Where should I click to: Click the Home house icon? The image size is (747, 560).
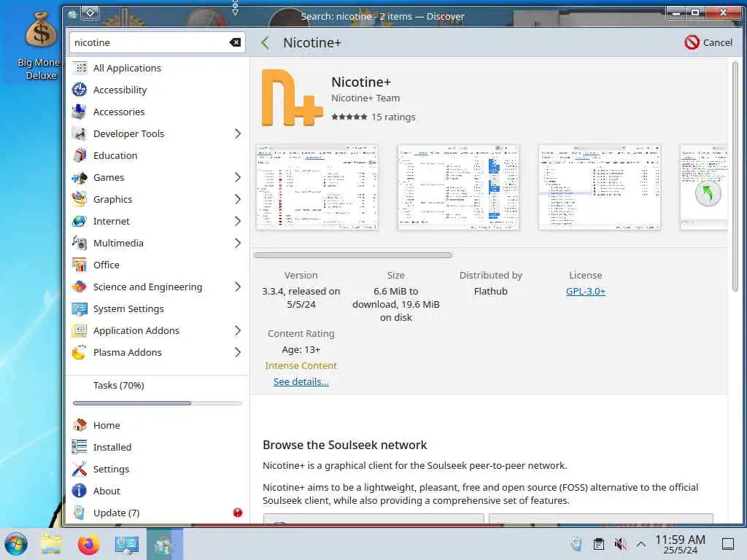coord(80,425)
